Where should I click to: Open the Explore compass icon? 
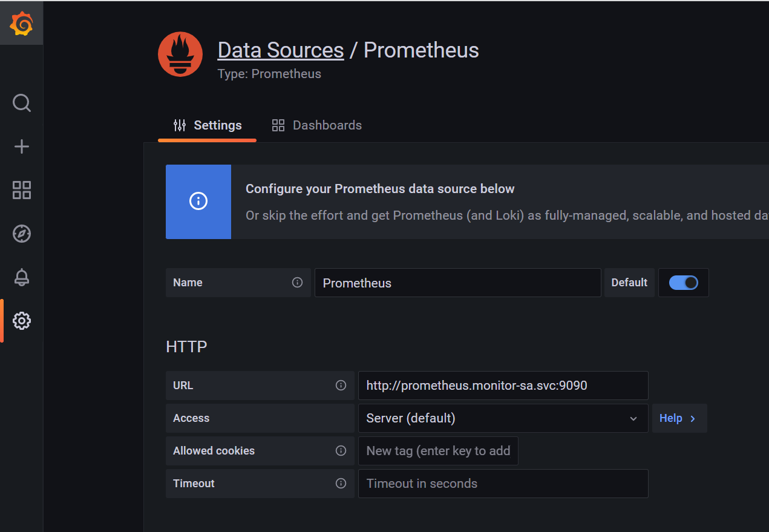[x=22, y=234]
